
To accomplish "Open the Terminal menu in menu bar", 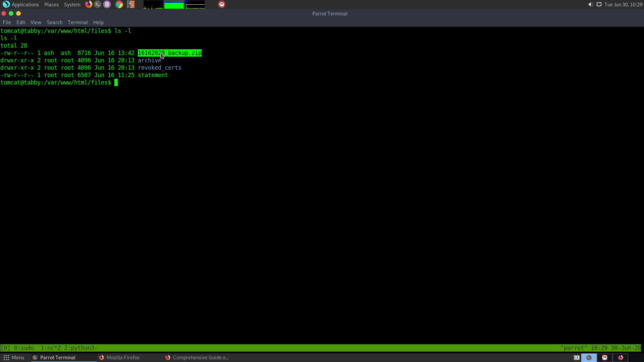I will 77,22.
